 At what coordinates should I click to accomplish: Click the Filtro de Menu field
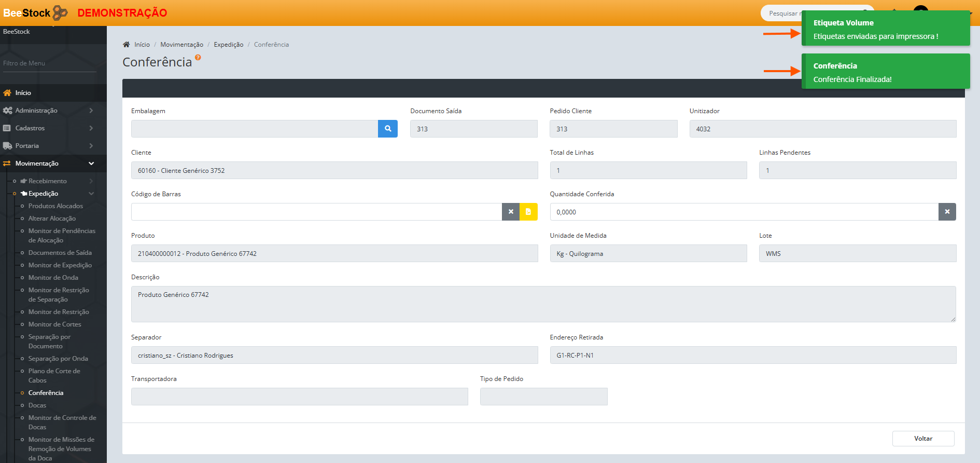click(x=49, y=63)
